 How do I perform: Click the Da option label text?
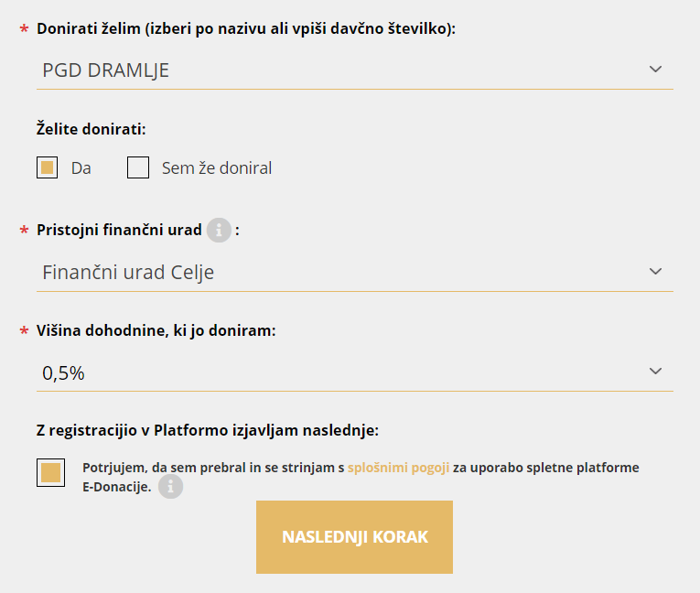[81, 168]
